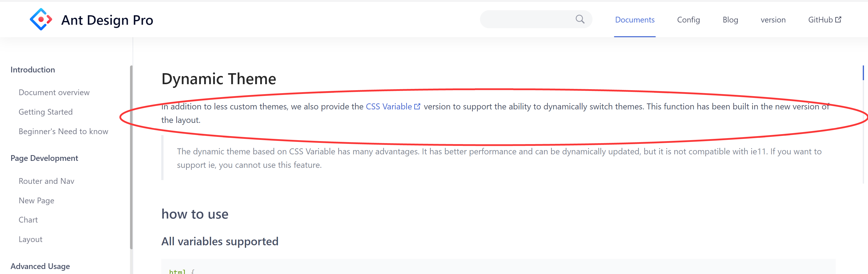This screenshot has height=274, width=868.
Task: Open the version menu item
Action: tap(773, 19)
